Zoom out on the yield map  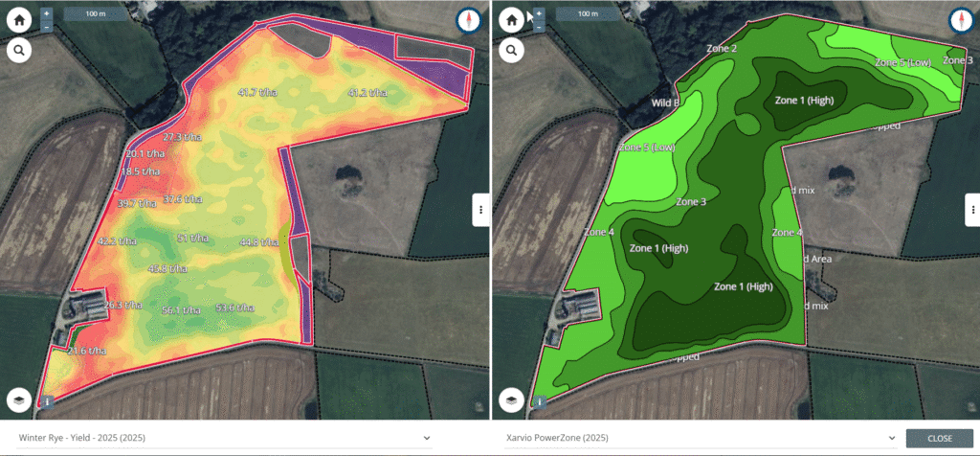click(47, 27)
